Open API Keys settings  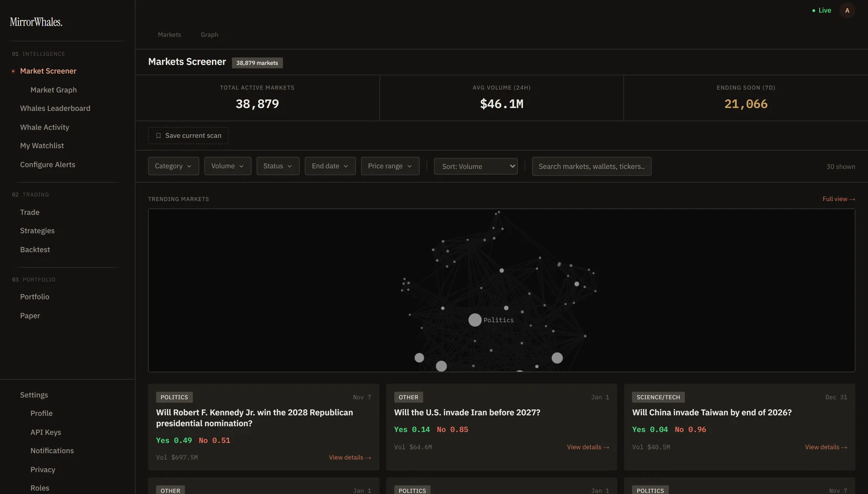point(46,432)
